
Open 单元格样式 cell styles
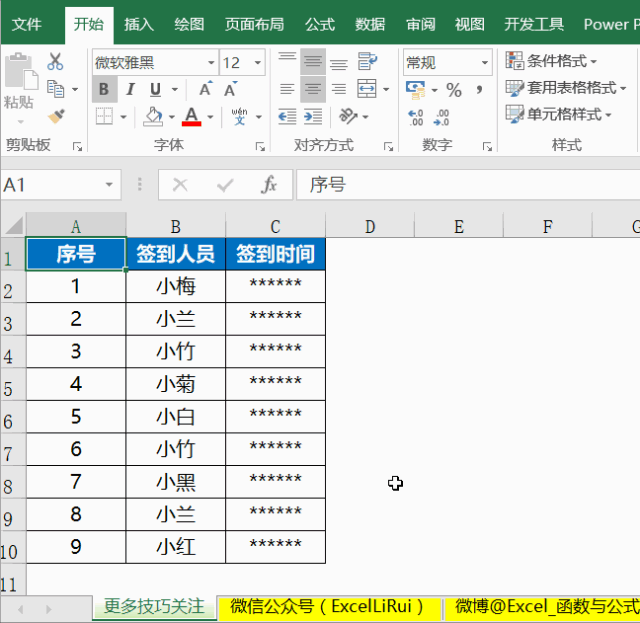pos(558,114)
